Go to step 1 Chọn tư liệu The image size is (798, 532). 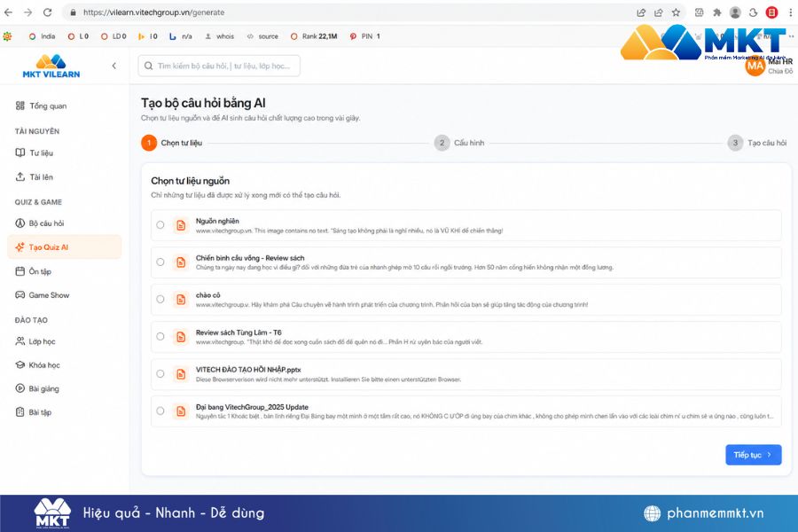[x=172, y=143]
